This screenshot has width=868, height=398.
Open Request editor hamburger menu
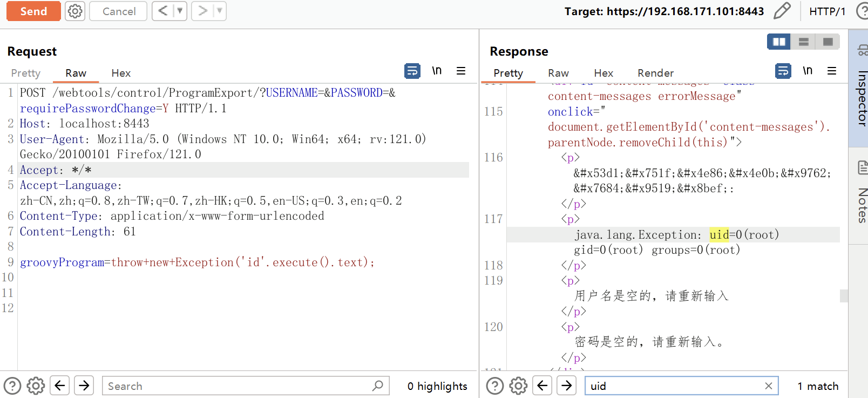461,71
